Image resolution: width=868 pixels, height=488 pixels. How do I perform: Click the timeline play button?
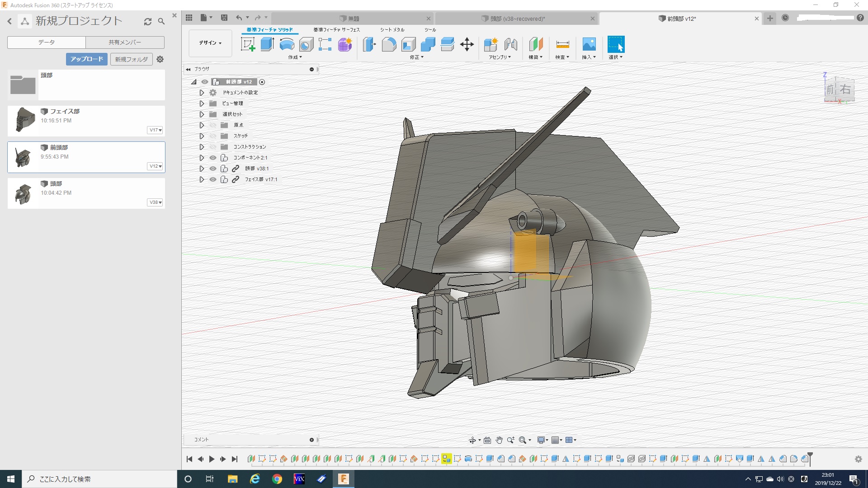click(x=212, y=459)
